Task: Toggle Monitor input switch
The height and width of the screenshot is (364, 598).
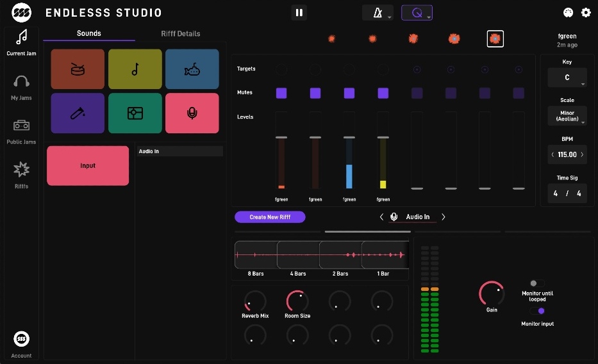Action: click(537, 311)
